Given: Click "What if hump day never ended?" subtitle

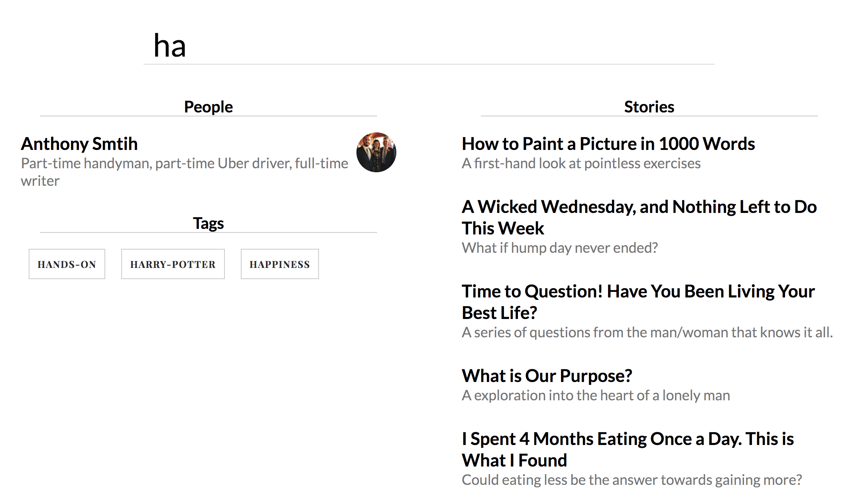Looking at the screenshot, I should click(x=559, y=248).
